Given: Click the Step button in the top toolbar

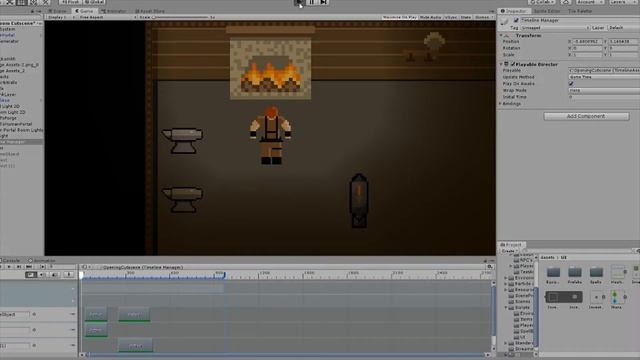Looking at the screenshot, I should pyautogui.click(x=324, y=2).
